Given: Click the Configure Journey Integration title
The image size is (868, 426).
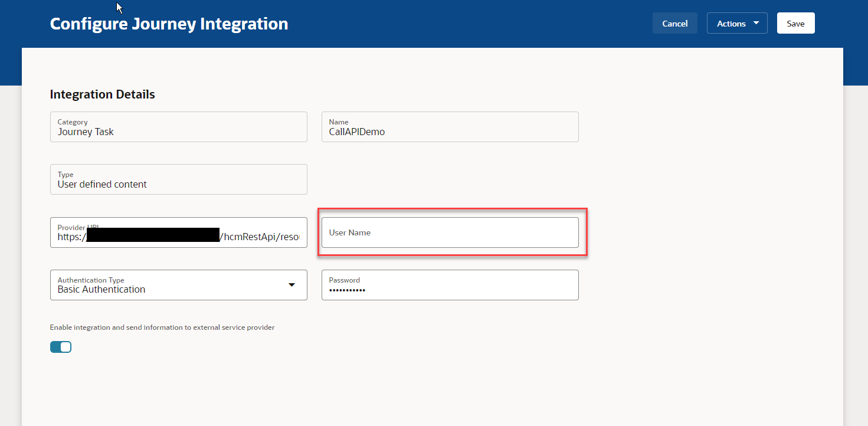Looking at the screenshot, I should coord(169,24).
